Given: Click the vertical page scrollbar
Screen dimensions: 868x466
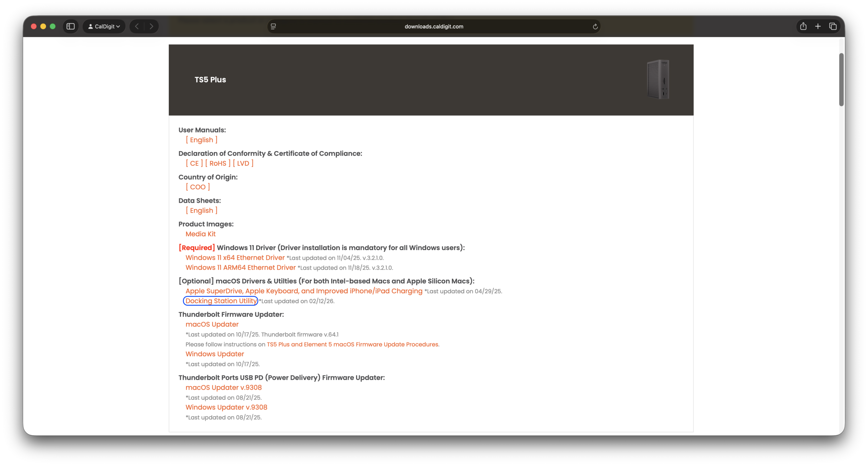Looking at the screenshot, I should (x=841, y=80).
